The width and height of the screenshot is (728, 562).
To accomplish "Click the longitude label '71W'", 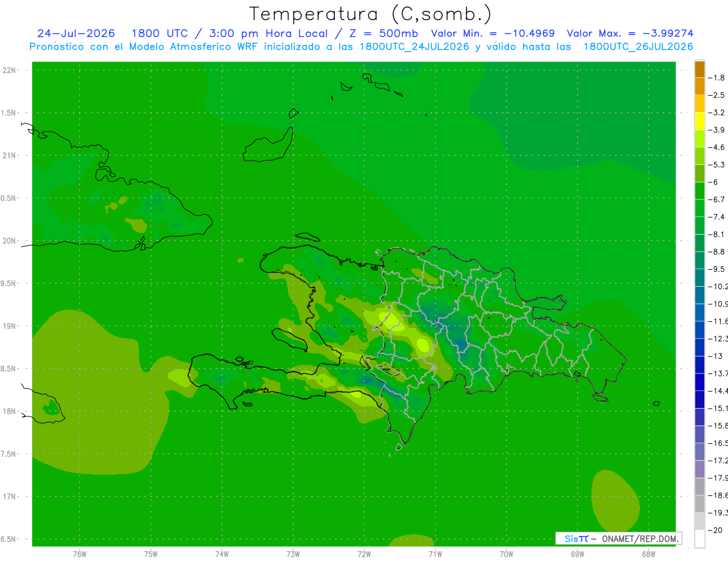I will [x=436, y=554].
